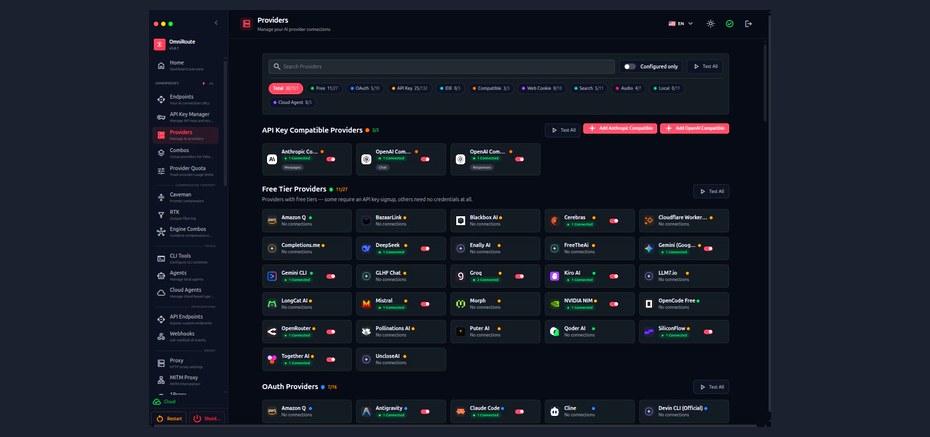Collapse the OmniProxy sidebar section
Viewport: 930px width, 437px height.
point(211,84)
